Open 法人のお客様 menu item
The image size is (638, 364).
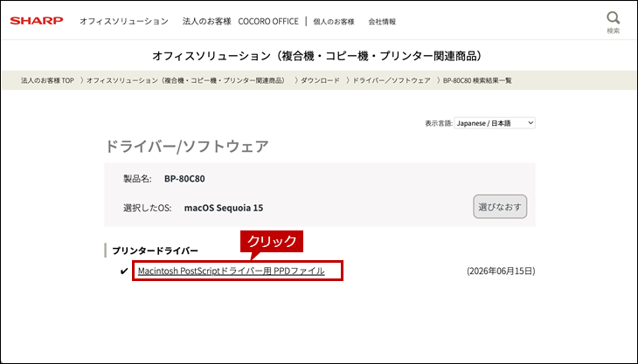207,21
